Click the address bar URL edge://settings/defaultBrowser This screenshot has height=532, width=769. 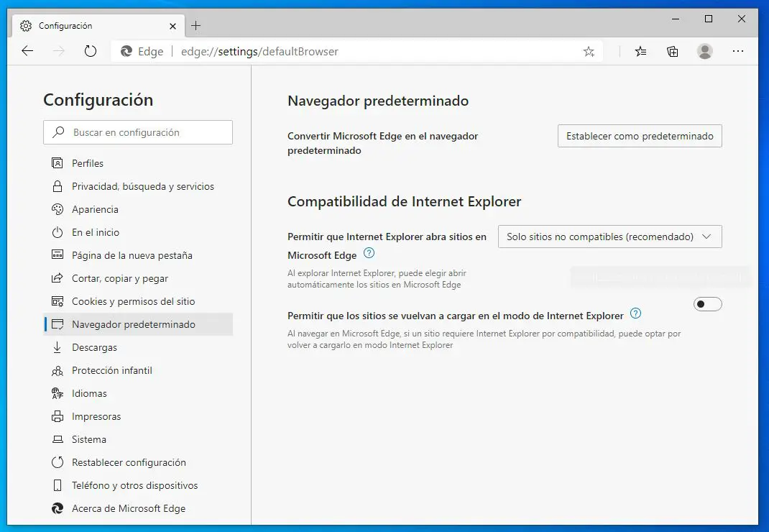[259, 52]
